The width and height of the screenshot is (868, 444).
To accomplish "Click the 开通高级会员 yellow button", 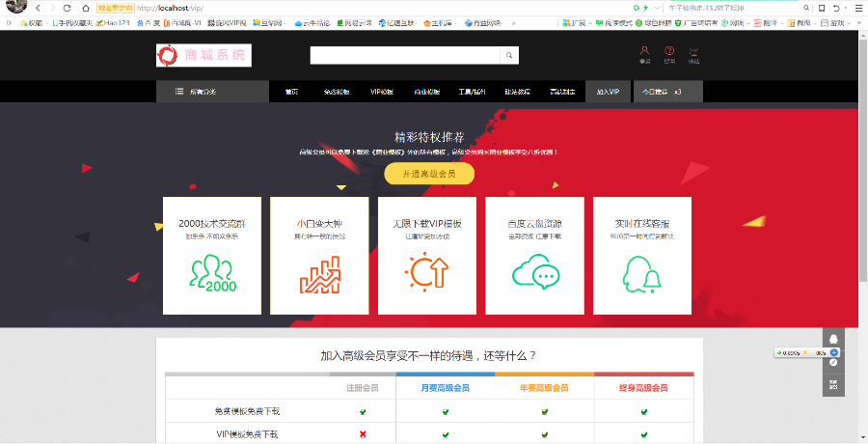I will click(428, 174).
